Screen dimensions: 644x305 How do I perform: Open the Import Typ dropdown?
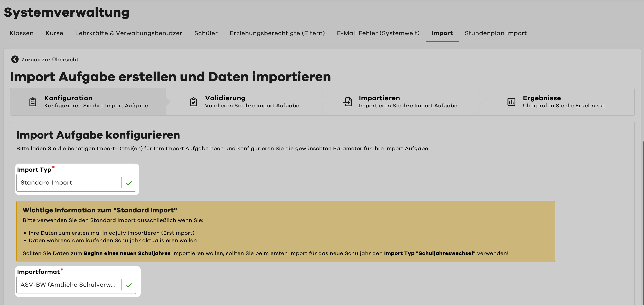click(76, 183)
